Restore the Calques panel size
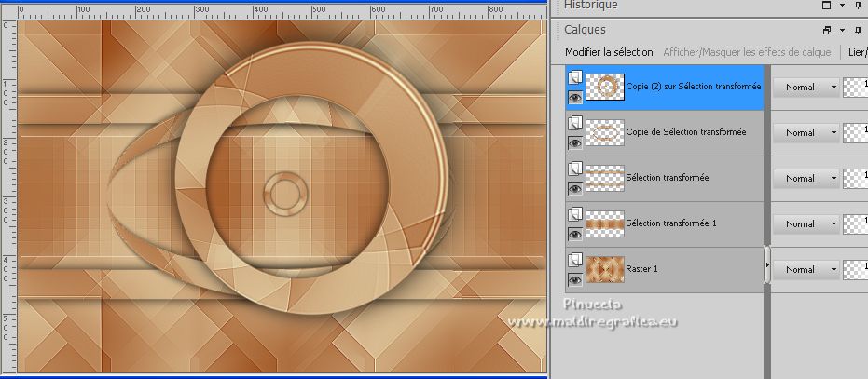868x379 pixels. (826, 30)
